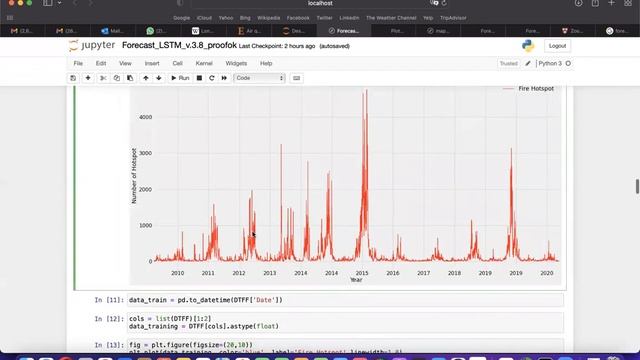Open the View menu

click(x=125, y=63)
